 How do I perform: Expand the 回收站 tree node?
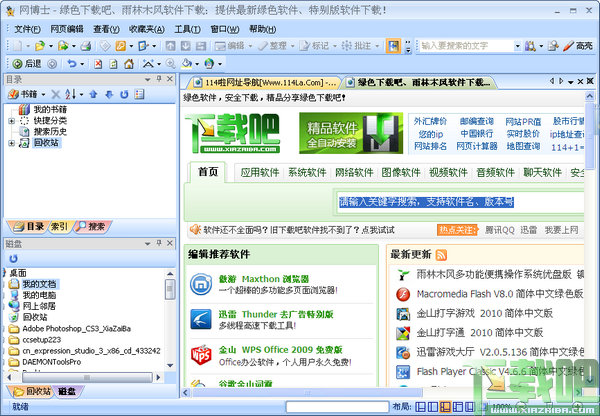point(11,143)
